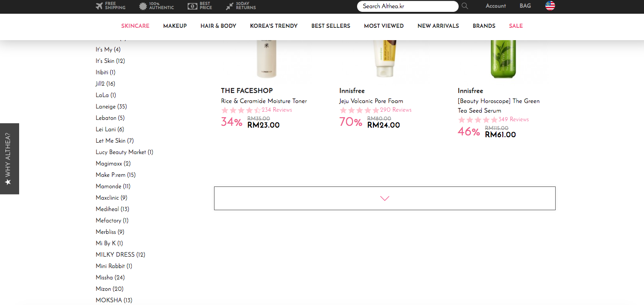Filter by brand Mizon (20)
The height and width of the screenshot is (305, 644).
(109, 289)
